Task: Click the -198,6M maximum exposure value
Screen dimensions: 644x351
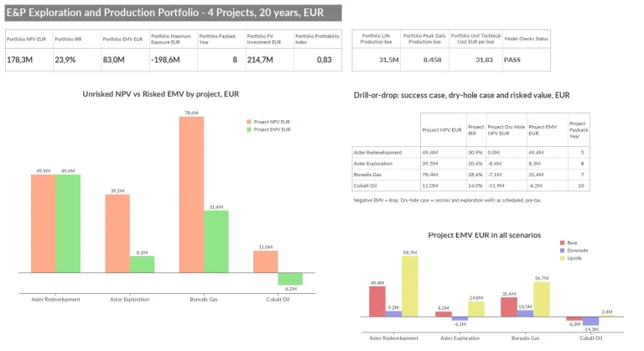Action: tap(165, 60)
